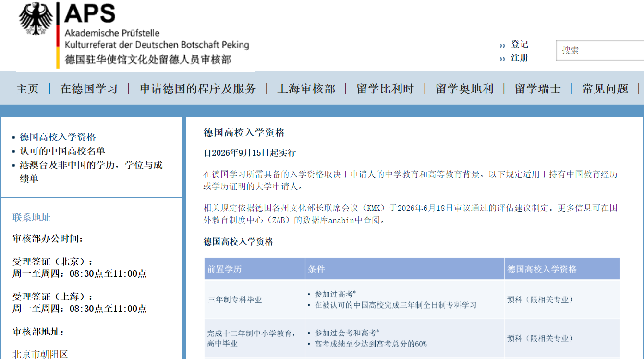
Task: Click the double-arrow icon beside 登记
Action: click(502, 46)
